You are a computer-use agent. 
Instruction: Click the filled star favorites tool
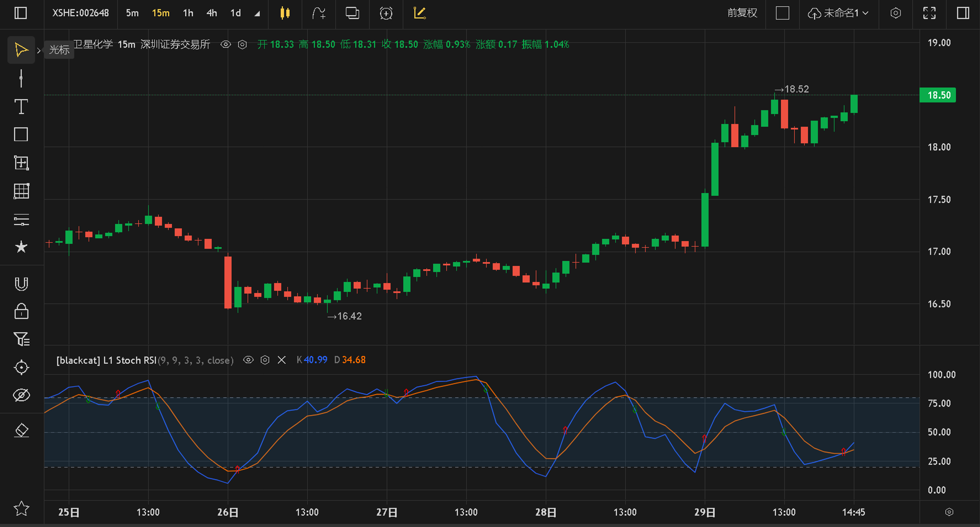(21, 247)
